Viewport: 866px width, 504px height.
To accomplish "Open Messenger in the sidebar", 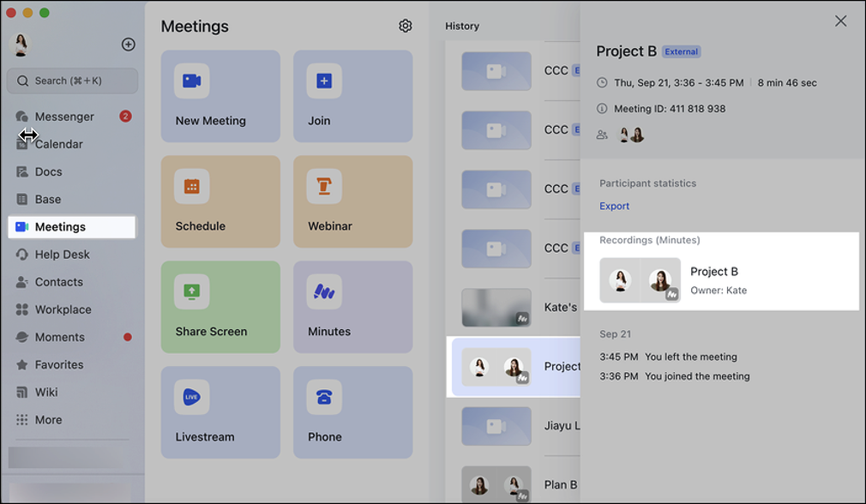I will point(64,117).
